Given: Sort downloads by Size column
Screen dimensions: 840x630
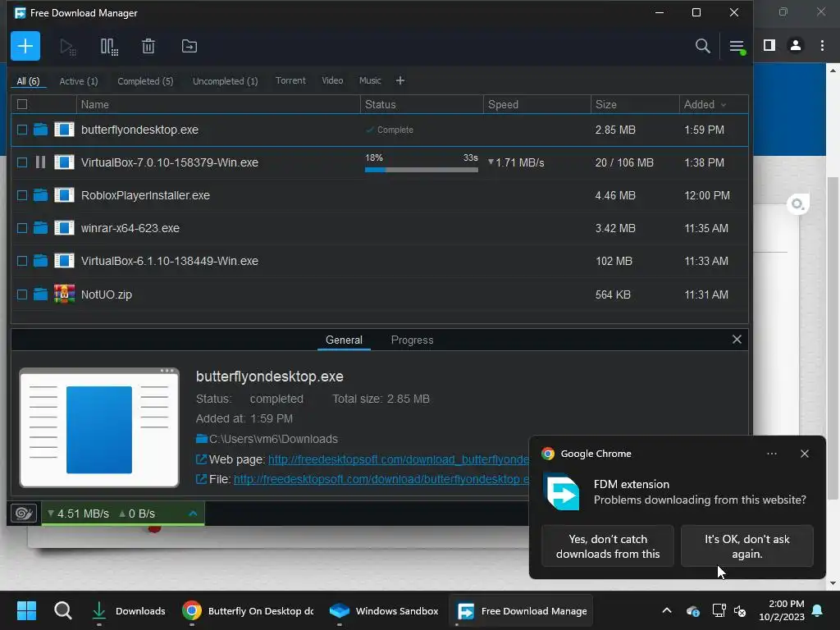Looking at the screenshot, I should [635, 104].
